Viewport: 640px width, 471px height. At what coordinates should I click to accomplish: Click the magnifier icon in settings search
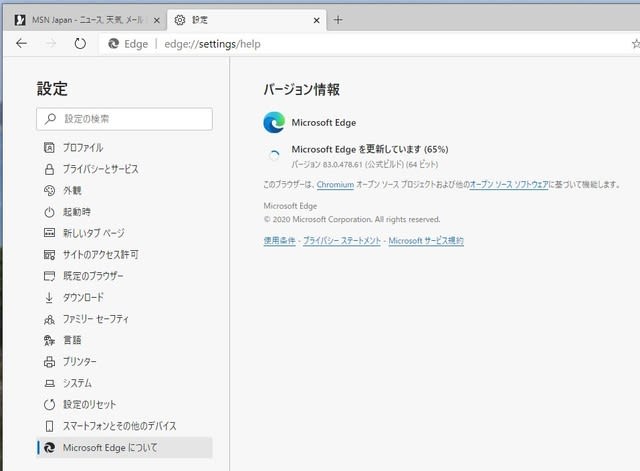coord(50,119)
